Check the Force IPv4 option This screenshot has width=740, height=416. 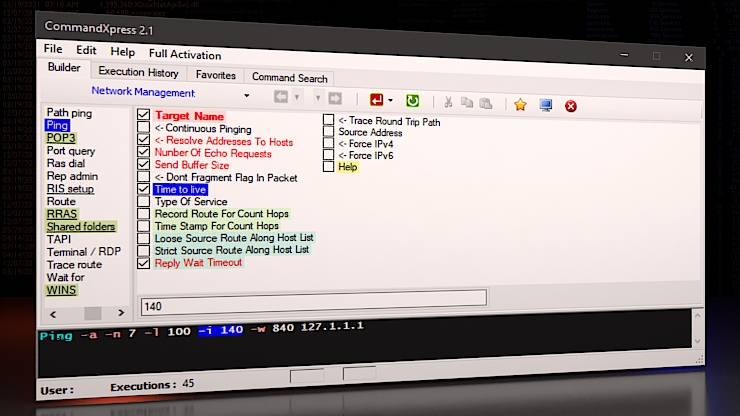pos(329,144)
